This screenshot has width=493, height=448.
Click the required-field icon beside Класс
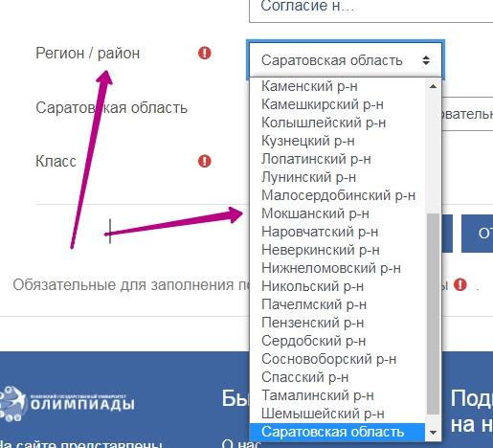click(205, 161)
